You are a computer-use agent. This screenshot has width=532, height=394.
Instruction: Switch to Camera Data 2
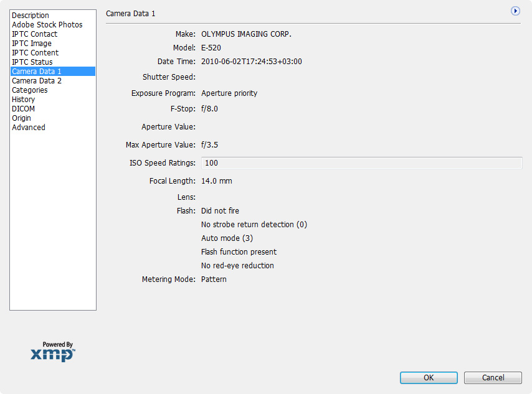tap(37, 81)
